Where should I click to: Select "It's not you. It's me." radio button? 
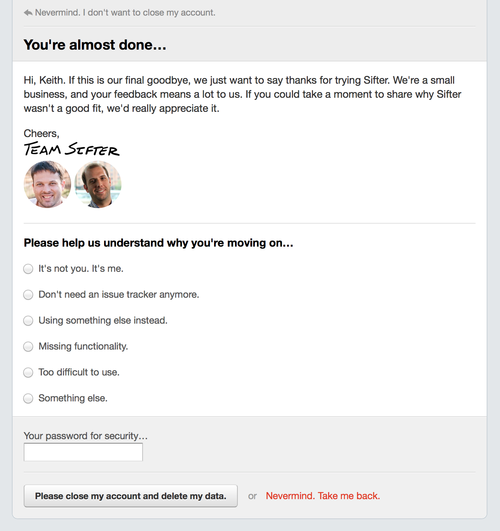pos(28,269)
